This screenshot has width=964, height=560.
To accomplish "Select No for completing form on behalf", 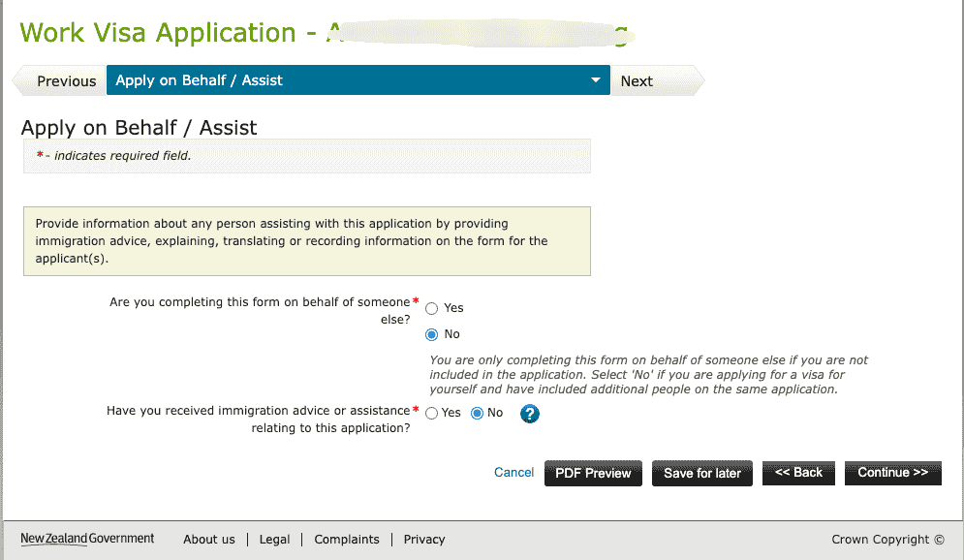I will click(x=431, y=333).
